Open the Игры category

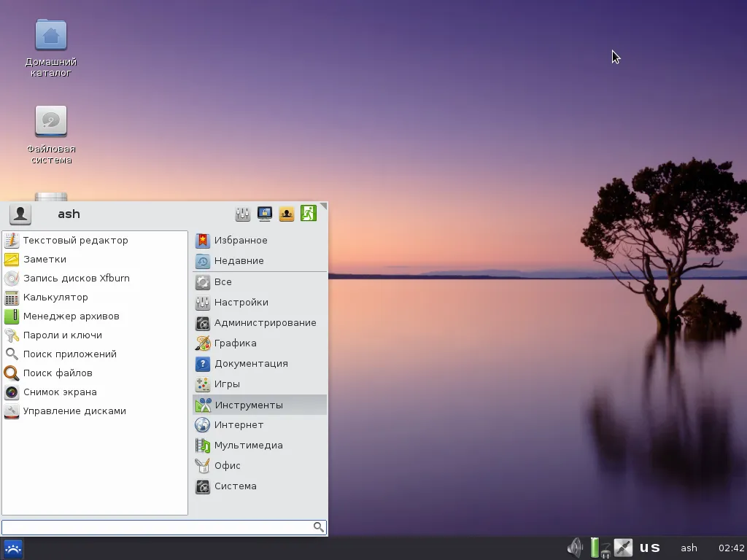(x=260, y=384)
